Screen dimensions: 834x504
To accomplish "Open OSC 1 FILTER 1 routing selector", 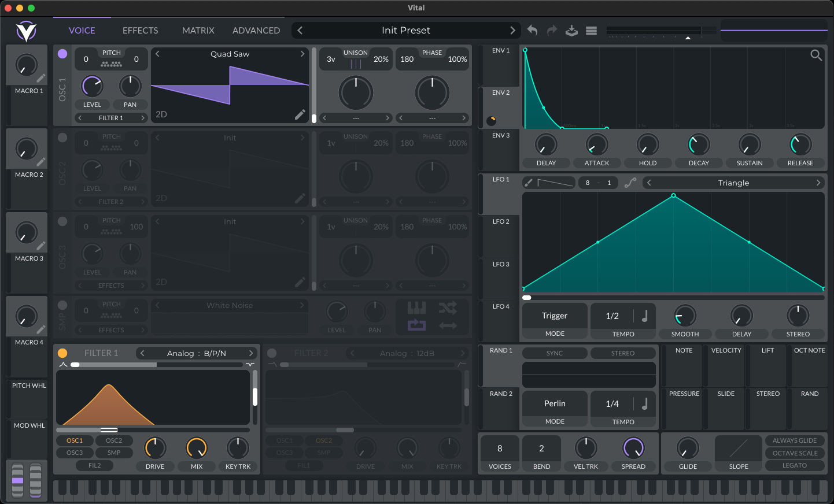I will click(x=111, y=118).
